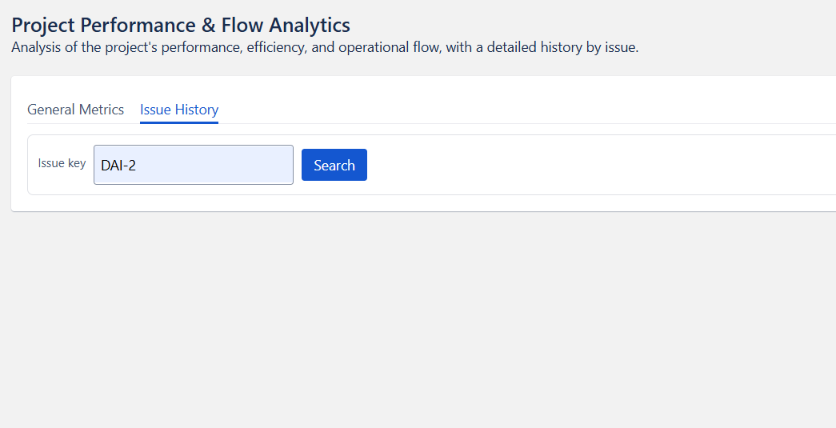Switch to the General Metrics tab

[75, 110]
